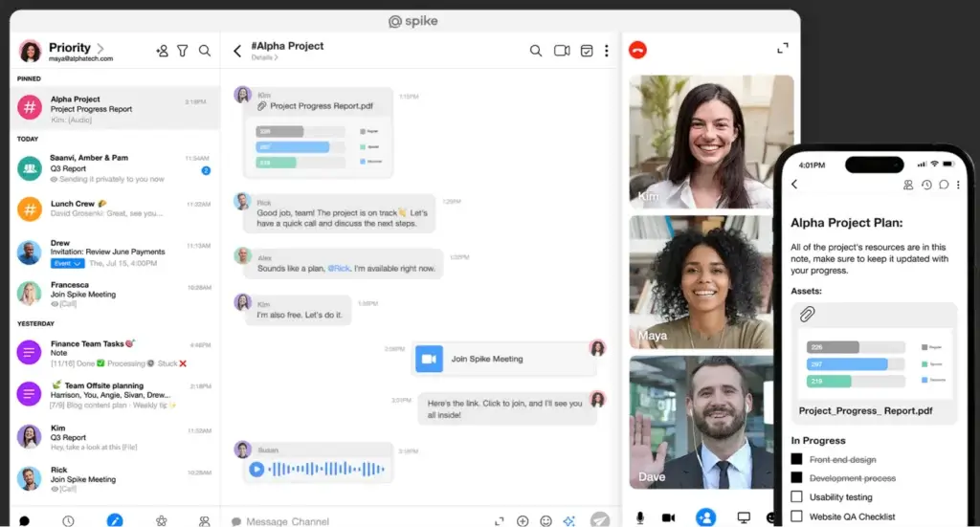Search within the Alpha Project channel
980x527 pixels.
pos(536,51)
